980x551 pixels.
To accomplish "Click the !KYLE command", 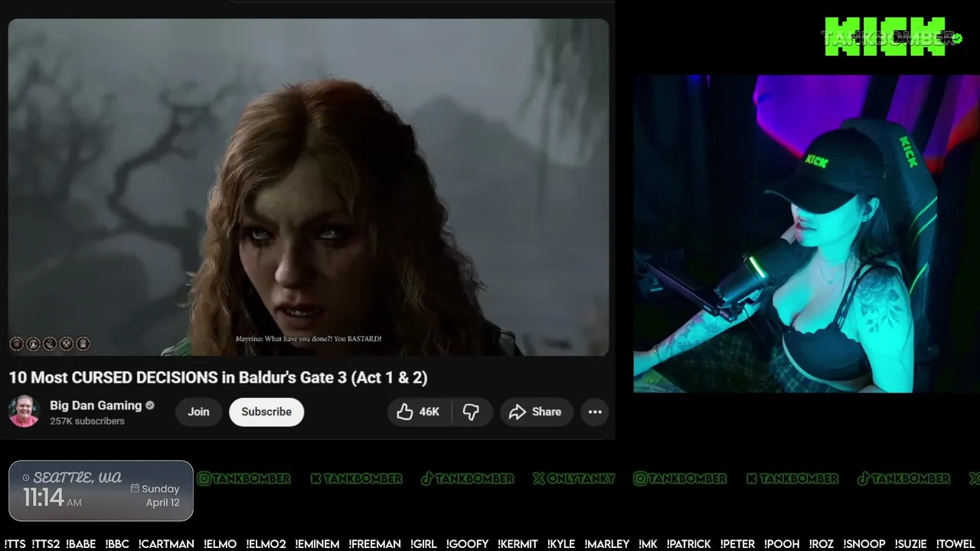I will (x=561, y=544).
